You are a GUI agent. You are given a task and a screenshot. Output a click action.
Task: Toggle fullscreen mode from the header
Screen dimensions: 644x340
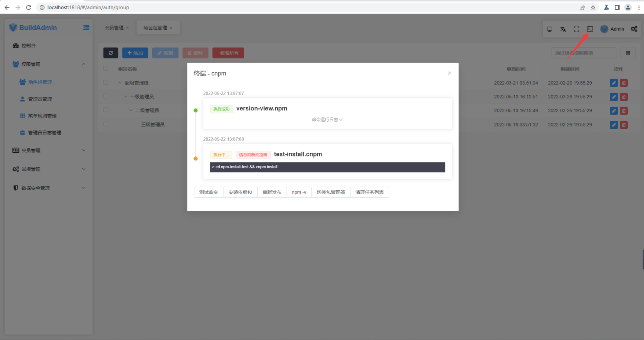coord(576,29)
